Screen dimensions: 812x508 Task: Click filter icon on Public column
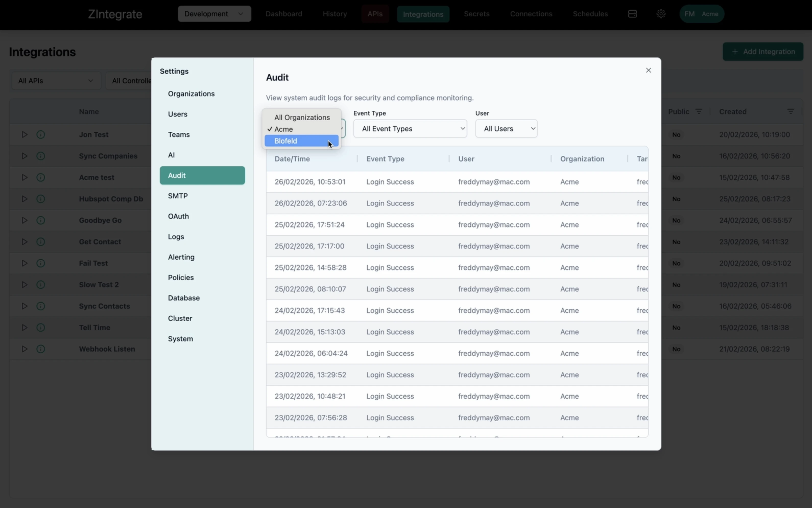(699, 112)
